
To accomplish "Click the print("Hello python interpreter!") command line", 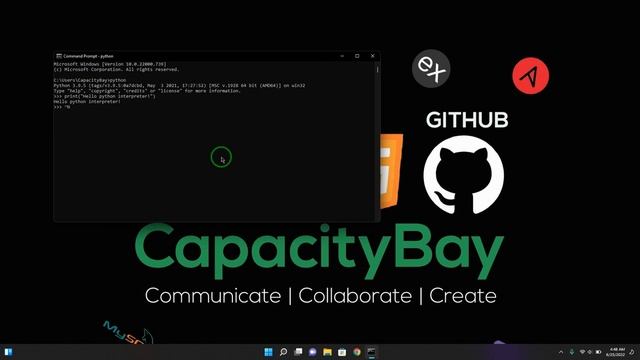I will (104, 96).
